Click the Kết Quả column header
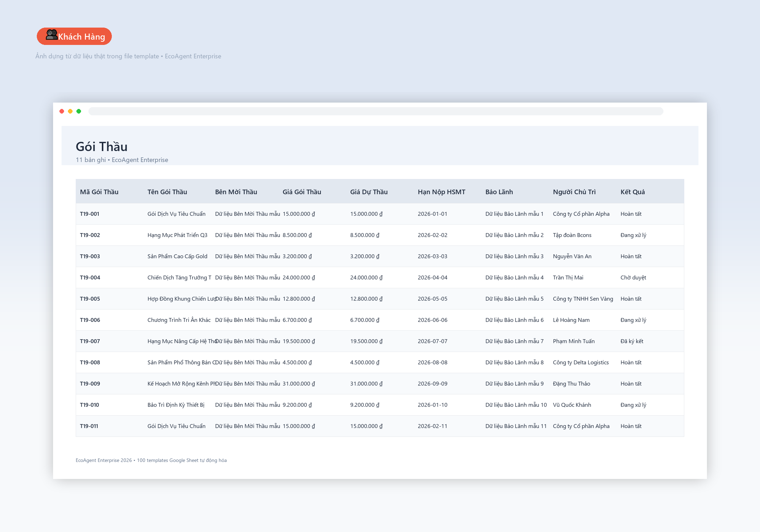This screenshot has width=760, height=532. [633, 192]
